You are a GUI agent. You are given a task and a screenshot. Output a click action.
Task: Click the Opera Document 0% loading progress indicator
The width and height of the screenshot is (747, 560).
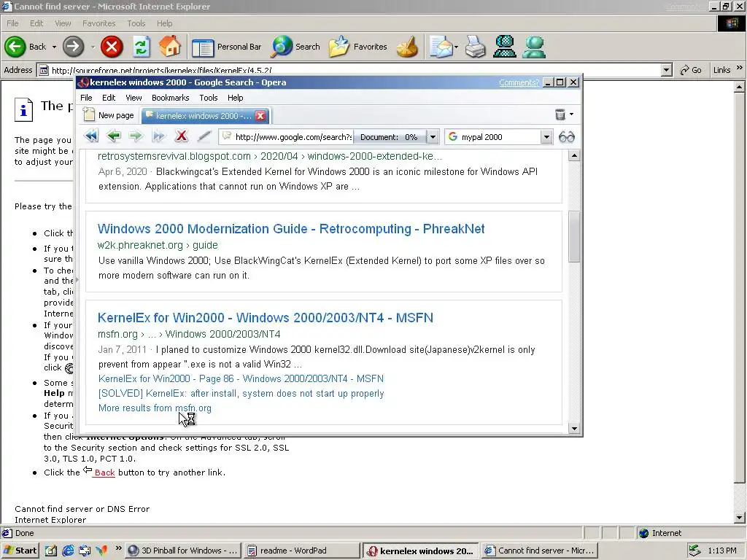coord(390,137)
